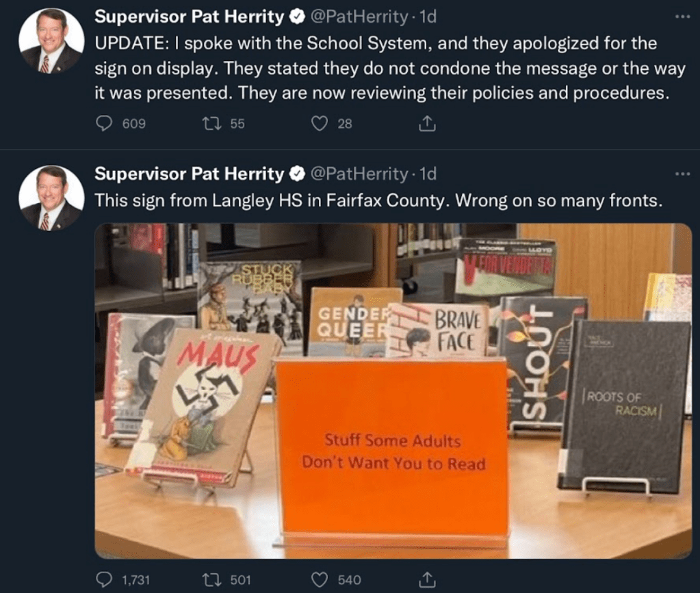Open Pat Herrity avatar on the second tweet
Viewport: 700px width, 593px height.
[x=51, y=198]
